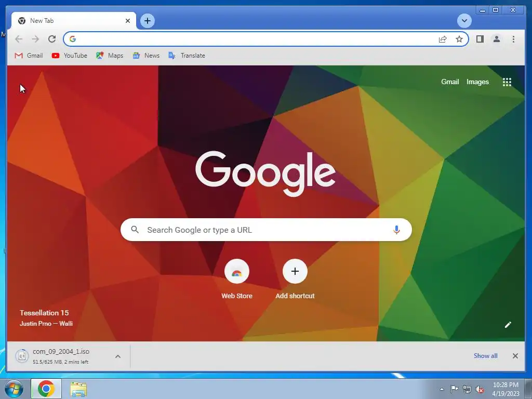This screenshot has width=532, height=399.
Task: Bookmark this tab with the star icon
Action: [459, 39]
